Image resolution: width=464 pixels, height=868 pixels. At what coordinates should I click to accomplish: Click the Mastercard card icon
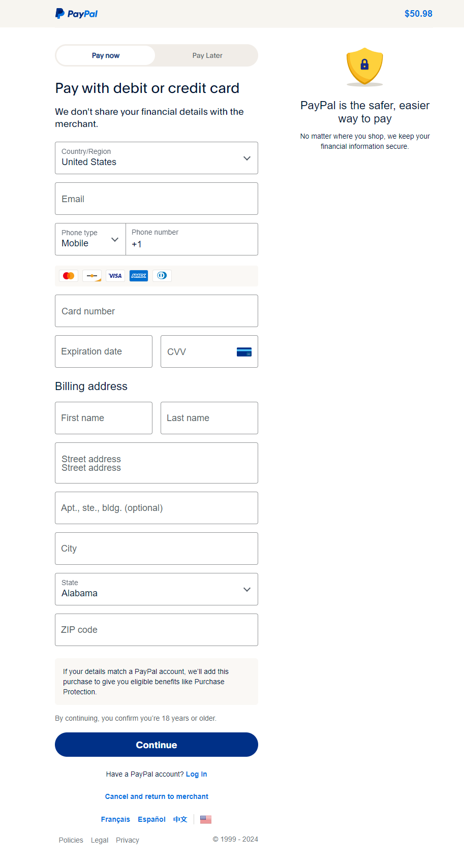(x=69, y=276)
